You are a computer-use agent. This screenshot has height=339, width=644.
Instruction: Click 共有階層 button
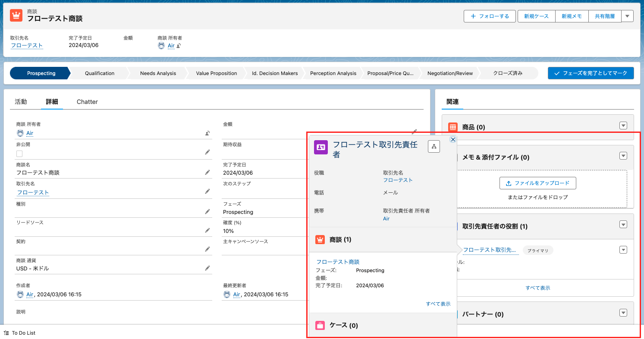coord(605,16)
